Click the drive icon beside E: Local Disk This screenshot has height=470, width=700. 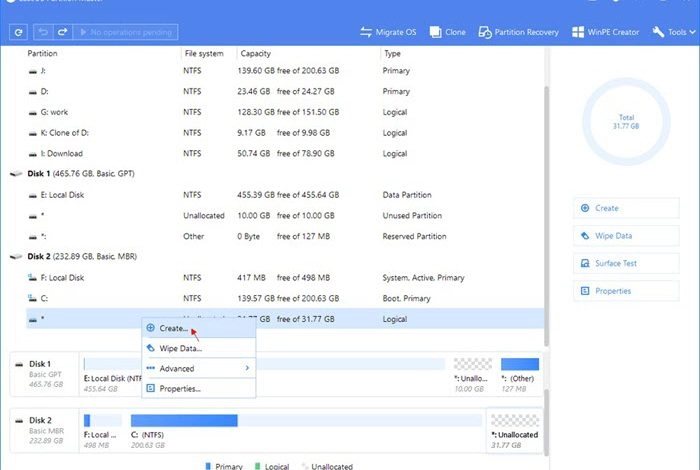click(33, 195)
